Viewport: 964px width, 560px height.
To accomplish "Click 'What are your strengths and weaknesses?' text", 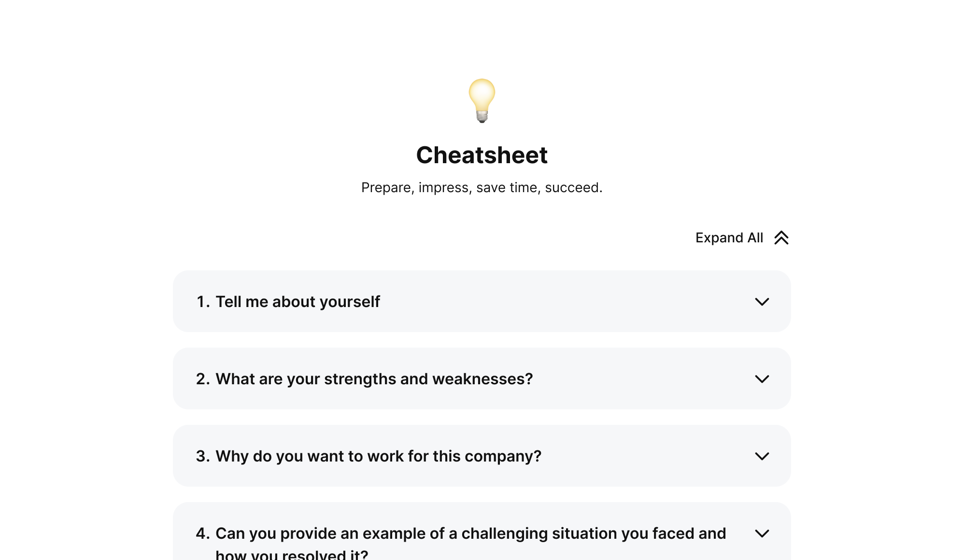I will click(374, 379).
